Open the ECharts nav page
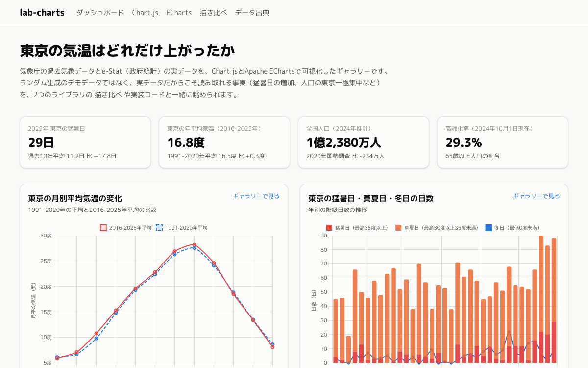Screen dimensions: 588x368 coord(179,13)
